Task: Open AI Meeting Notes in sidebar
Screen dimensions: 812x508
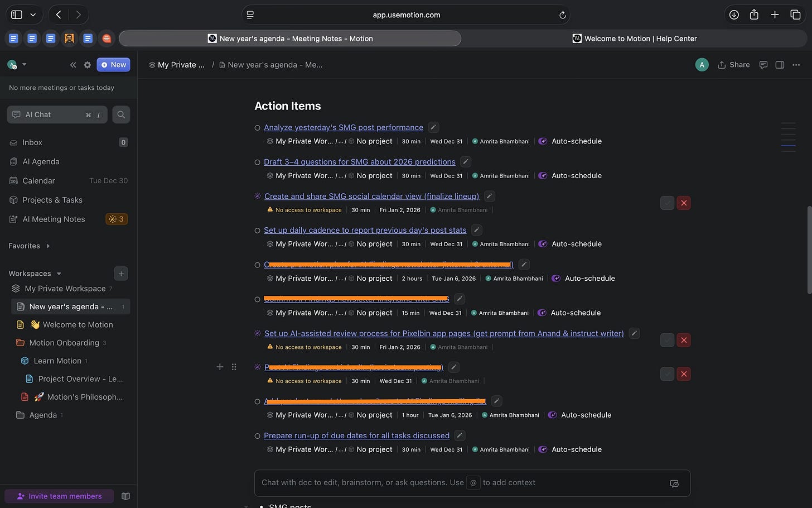Action: click(x=69, y=219)
